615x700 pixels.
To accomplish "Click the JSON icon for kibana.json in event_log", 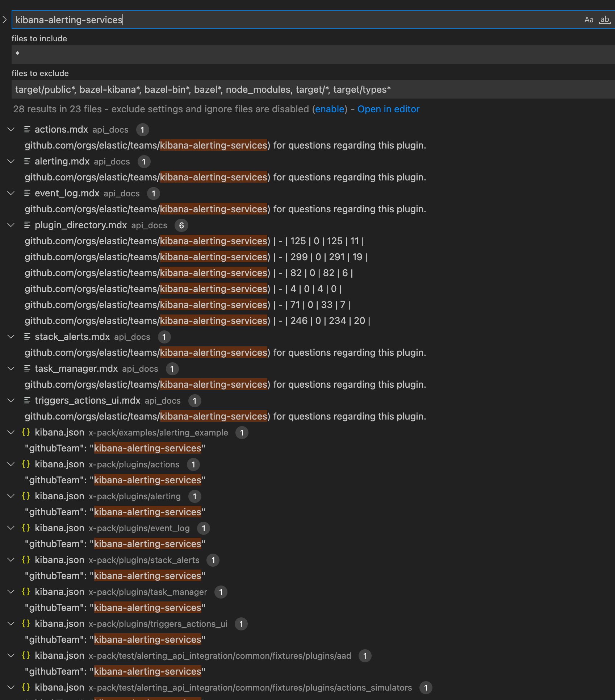I will coord(26,528).
